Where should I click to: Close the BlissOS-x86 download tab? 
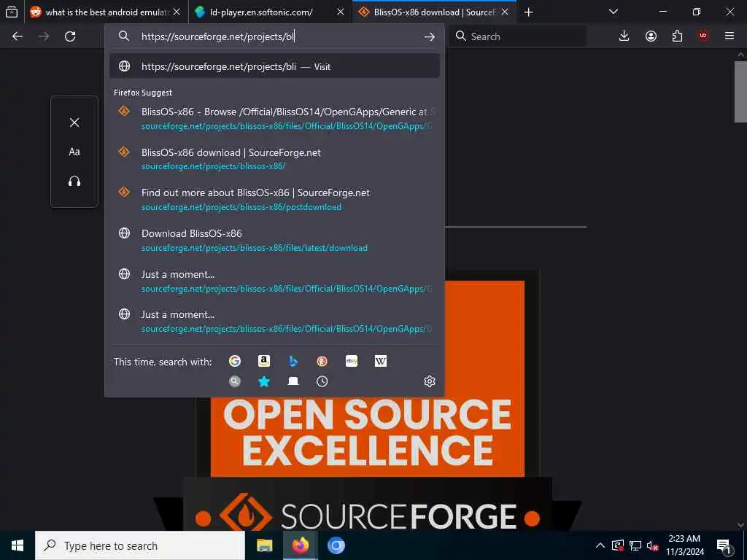click(x=505, y=12)
